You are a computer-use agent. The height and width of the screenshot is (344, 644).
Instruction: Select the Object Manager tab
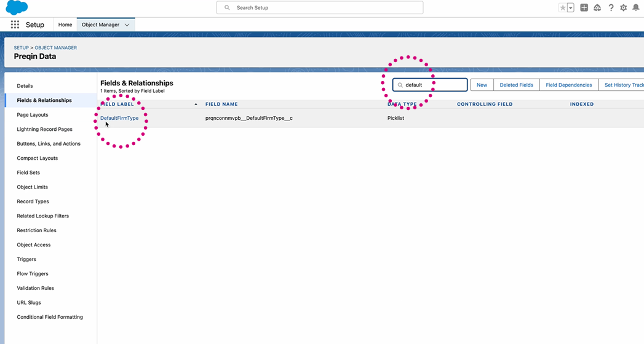click(100, 25)
